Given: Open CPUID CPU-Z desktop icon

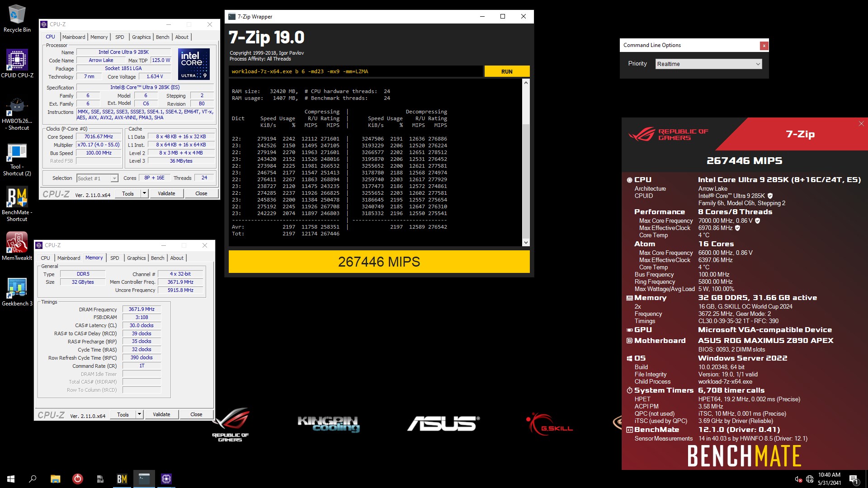Looking at the screenshot, I should pos(17,63).
